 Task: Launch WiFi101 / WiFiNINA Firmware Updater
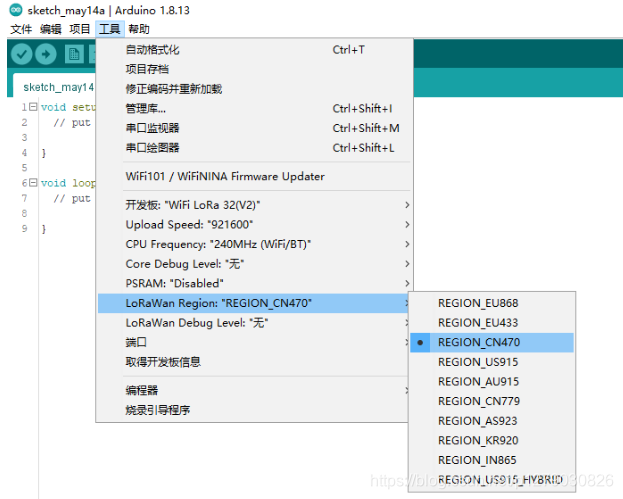tap(253, 176)
